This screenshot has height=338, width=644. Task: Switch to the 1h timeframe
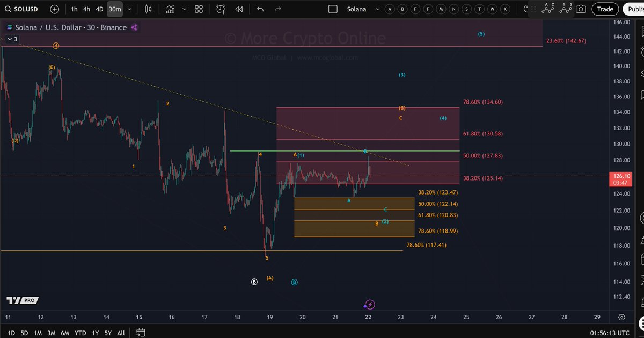[74, 9]
